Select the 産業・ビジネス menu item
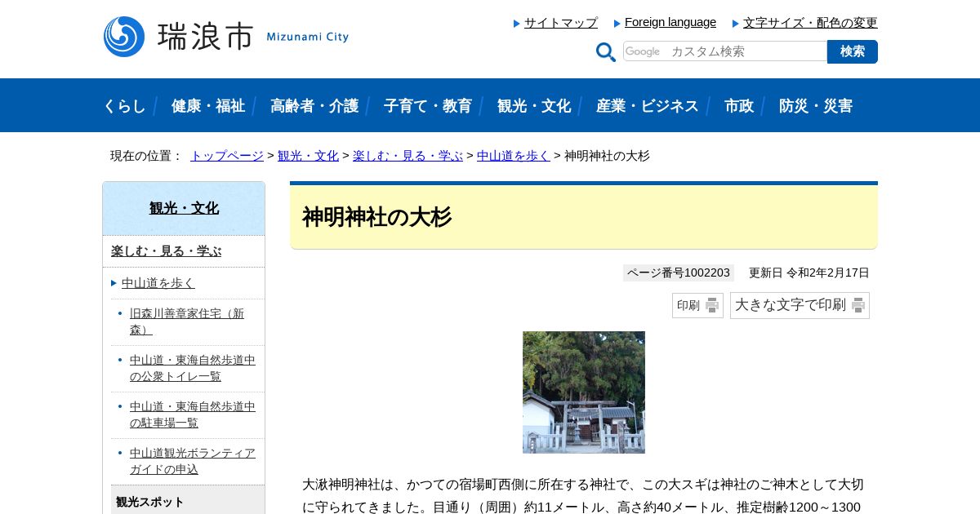Image resolution: width=980 pixels, height=514 pixels. (648, 105)
